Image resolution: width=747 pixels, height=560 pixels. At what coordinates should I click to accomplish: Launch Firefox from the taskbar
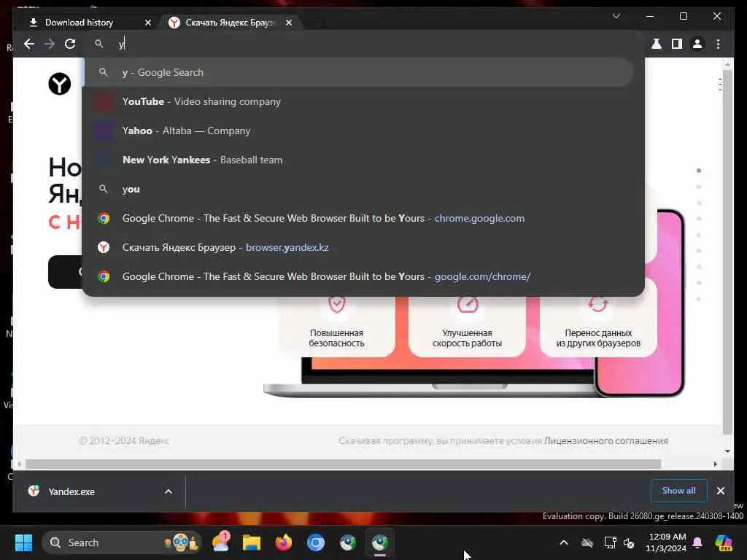pos(284,542)
